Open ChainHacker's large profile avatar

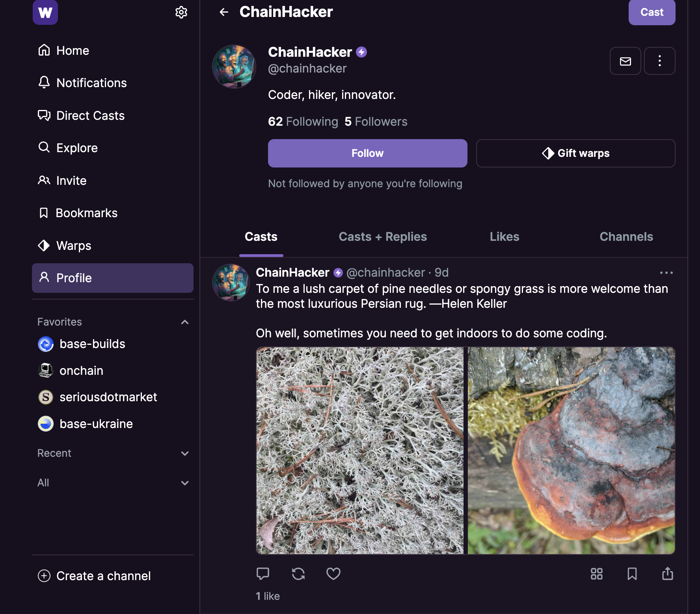pyautogui.click(x=234, y=67)
